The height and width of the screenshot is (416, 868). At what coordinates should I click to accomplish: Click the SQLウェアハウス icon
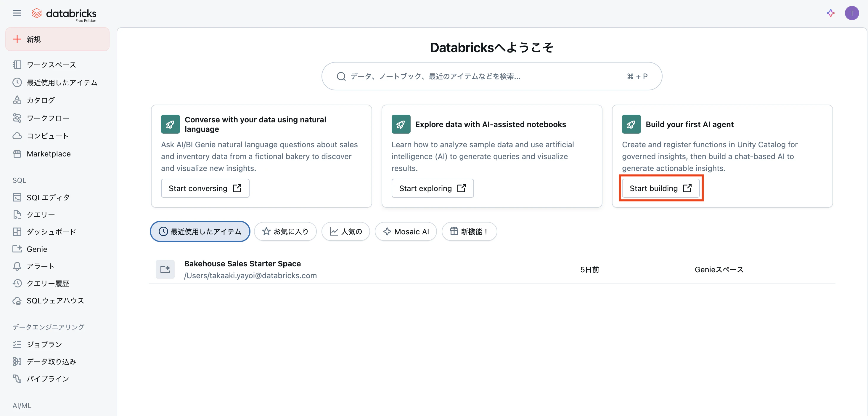17,301
